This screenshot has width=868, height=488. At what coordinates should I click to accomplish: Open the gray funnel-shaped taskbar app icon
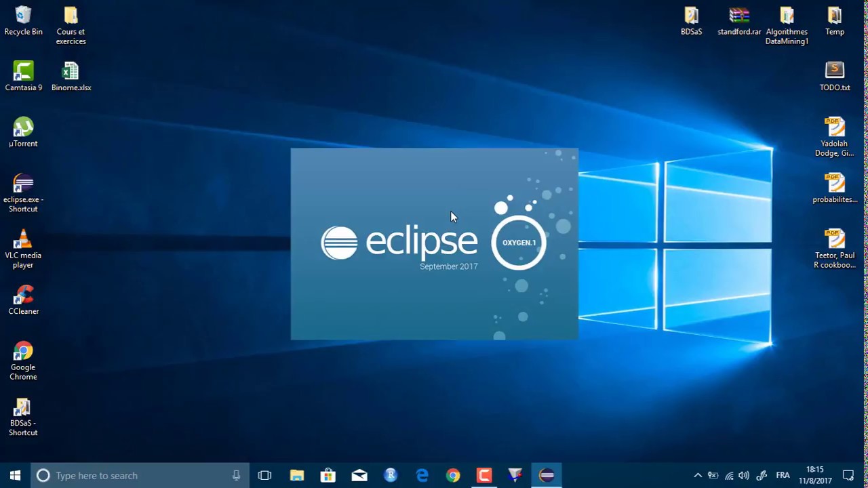point(515,475)
